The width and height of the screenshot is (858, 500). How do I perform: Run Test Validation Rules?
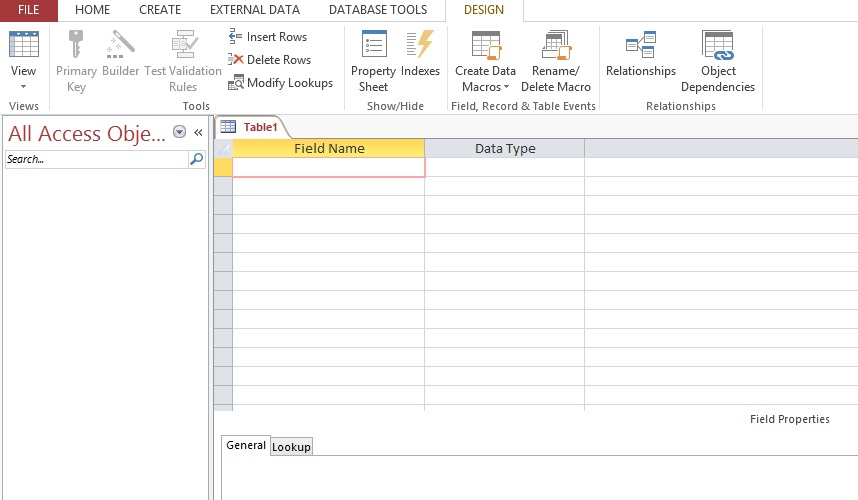pos(183,61)
